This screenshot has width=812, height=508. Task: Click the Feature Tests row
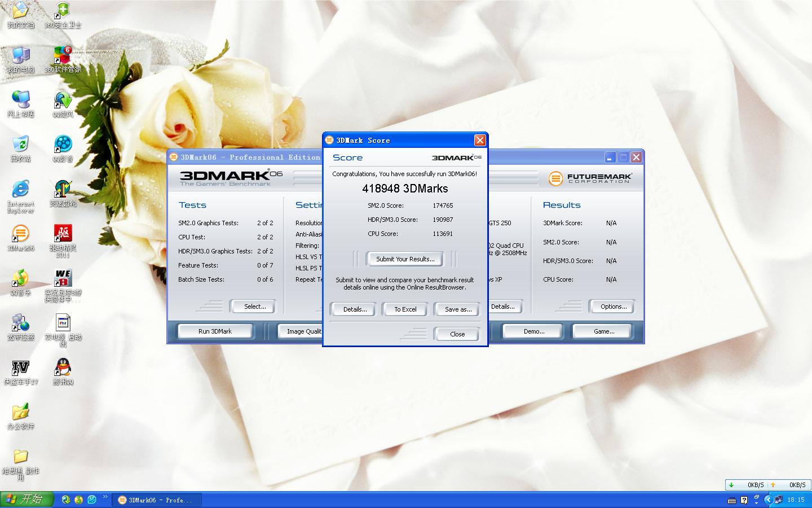(226, 265)
